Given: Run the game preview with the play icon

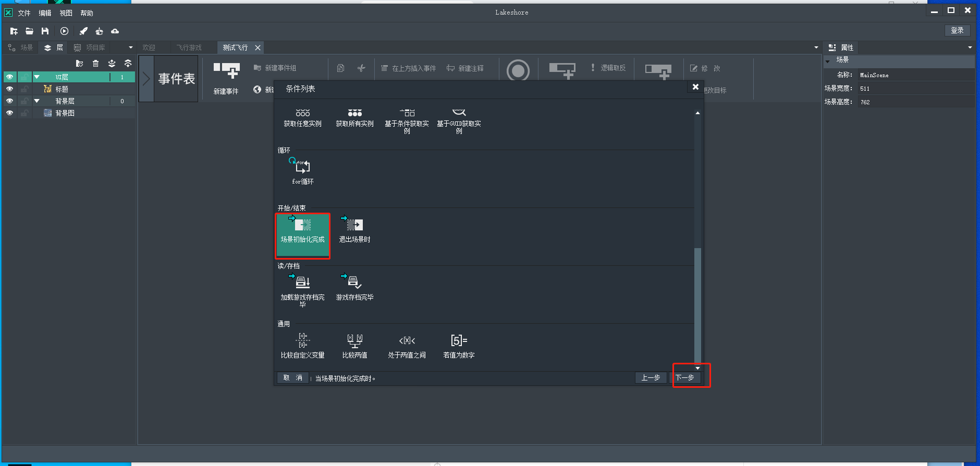Looking at the screenshot, I should pyautogui.click(x=64, y=31).
